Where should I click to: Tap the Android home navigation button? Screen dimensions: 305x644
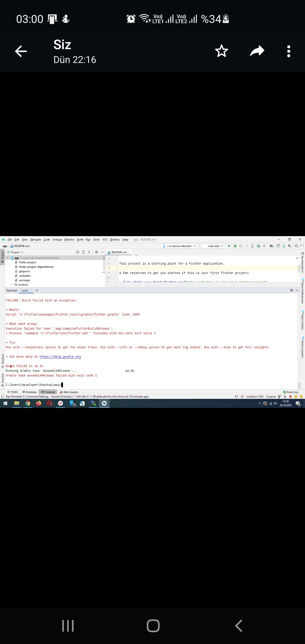coord(153,626)
